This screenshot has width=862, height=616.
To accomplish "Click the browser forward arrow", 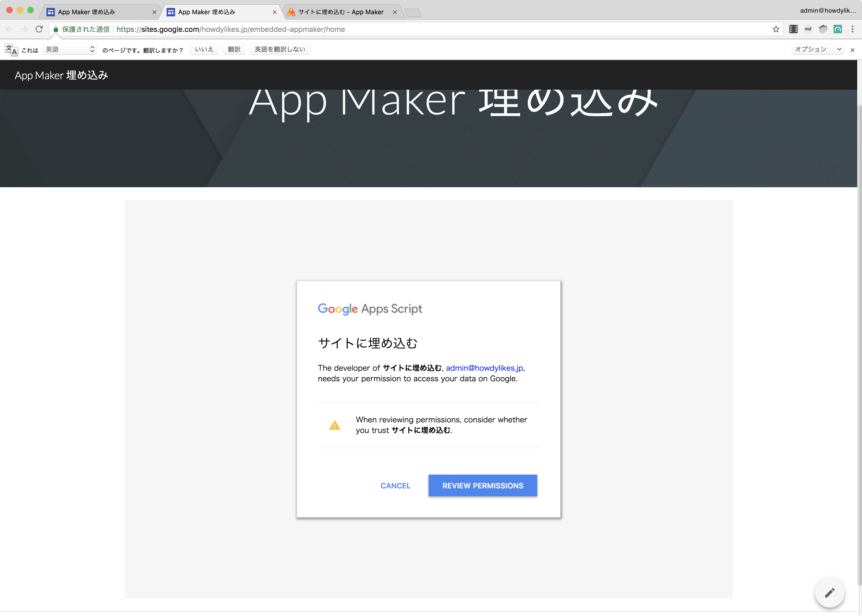I will tap(24, 29).
